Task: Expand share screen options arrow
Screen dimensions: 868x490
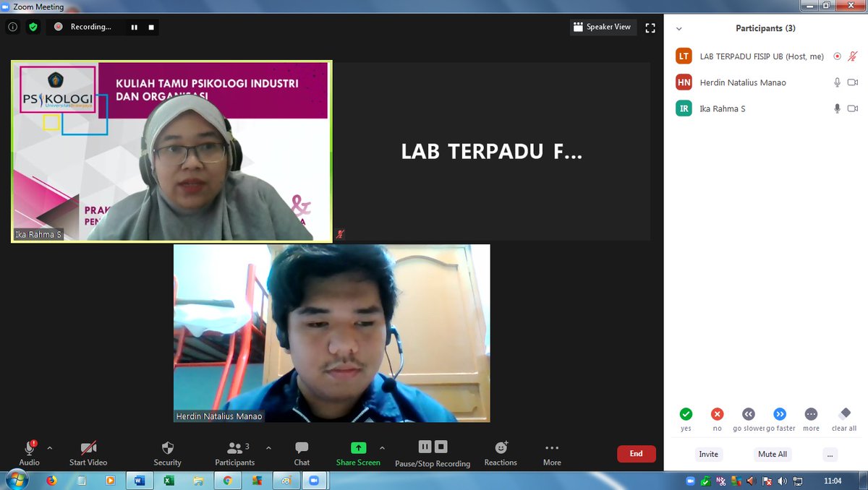Action: click(383, 448)
